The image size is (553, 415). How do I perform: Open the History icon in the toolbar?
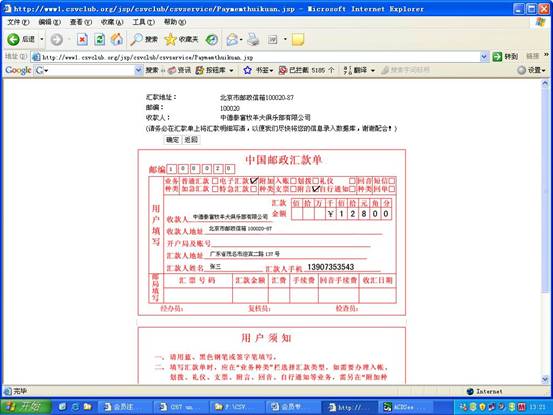[212, 39]
